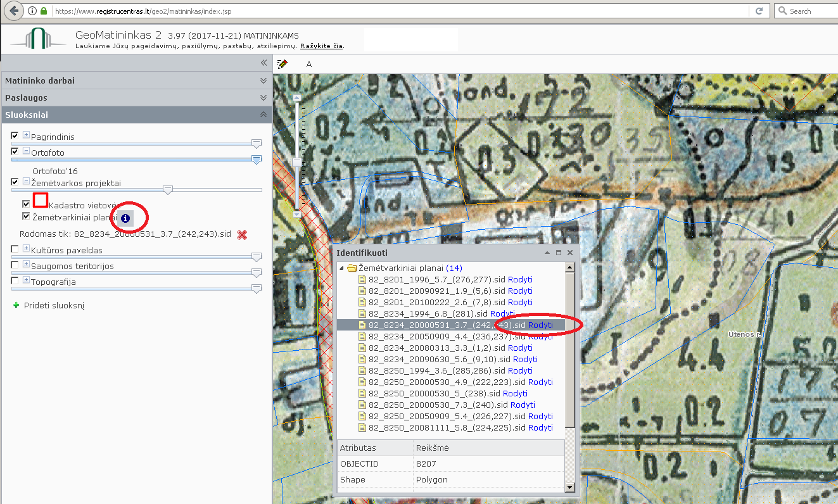
Task: Click Rodyti for 82_8250_20000530_5_(238).sid
Action: click(x=515, y=393)
